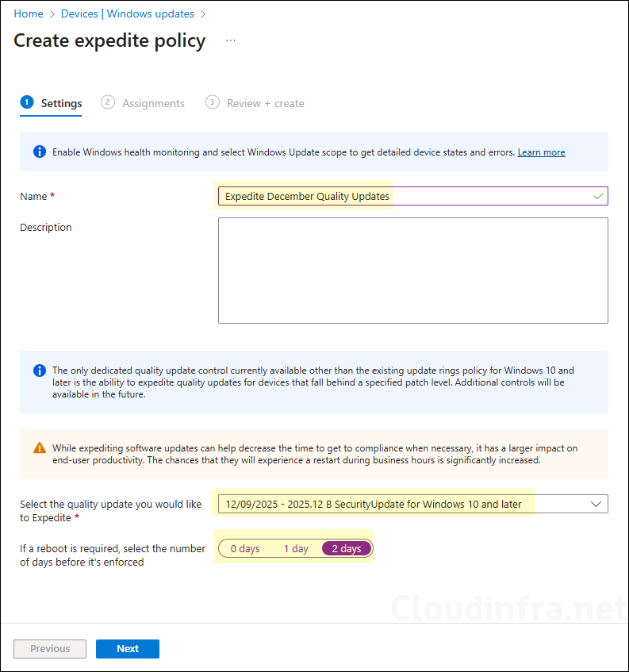This screenshot has height=672, width=629.
Task: Click the info icon on quality update control notice
Action: (39, 371)
